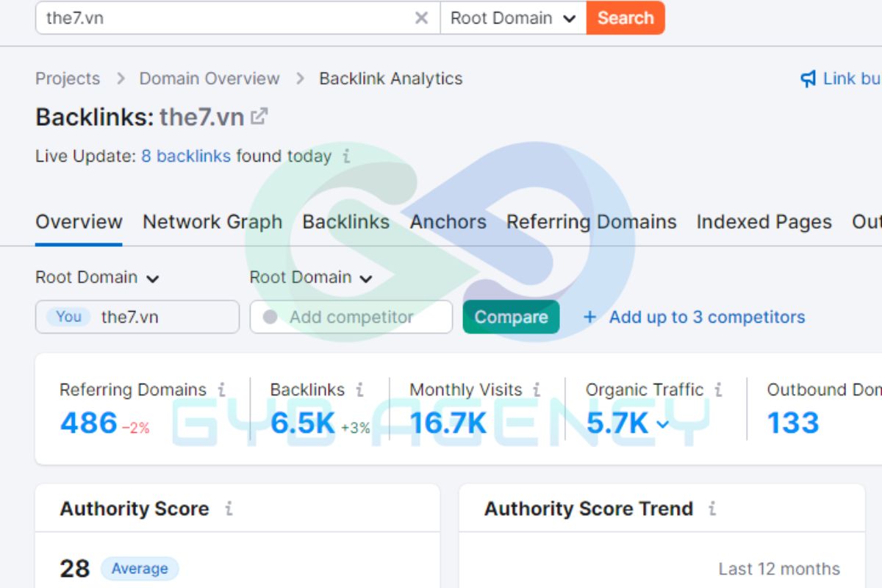Click Add up to 3 competitors link
Image resolution: width=882 pixels, height=588 pixels.
pyautogui.click(x=707, y=318)
